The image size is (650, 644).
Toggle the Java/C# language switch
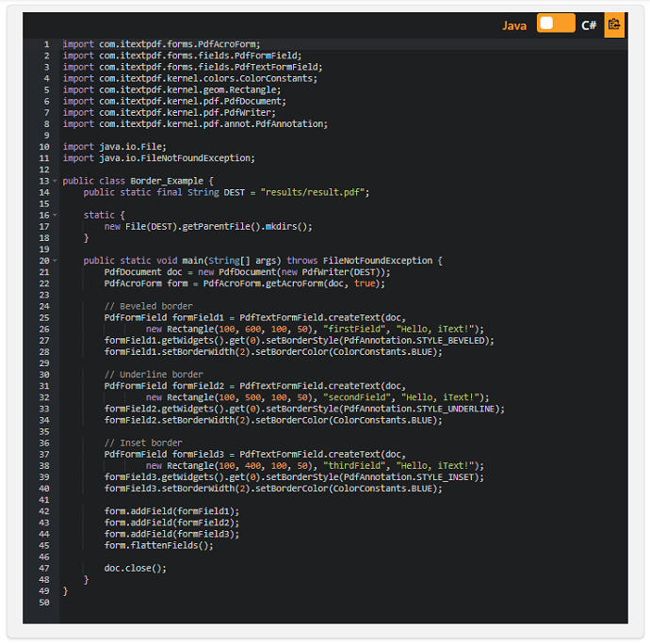(x=556, y=24)
